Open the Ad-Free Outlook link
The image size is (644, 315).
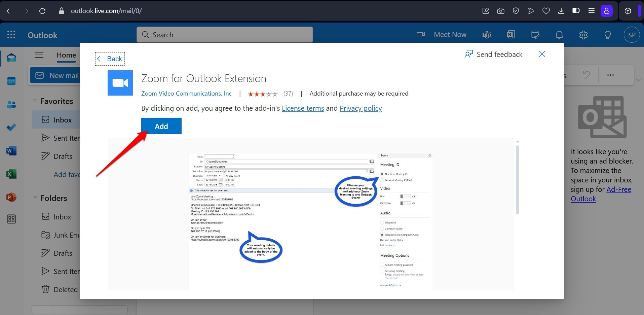601,194
